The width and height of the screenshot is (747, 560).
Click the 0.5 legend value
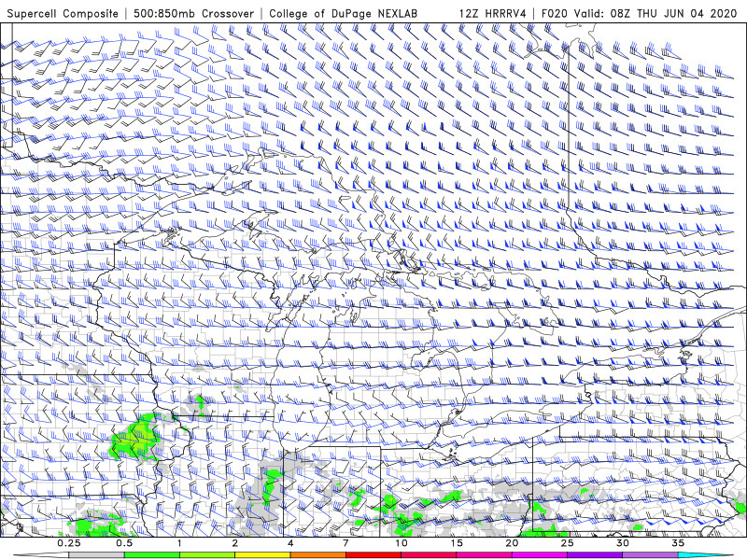[x=124, y=543]
